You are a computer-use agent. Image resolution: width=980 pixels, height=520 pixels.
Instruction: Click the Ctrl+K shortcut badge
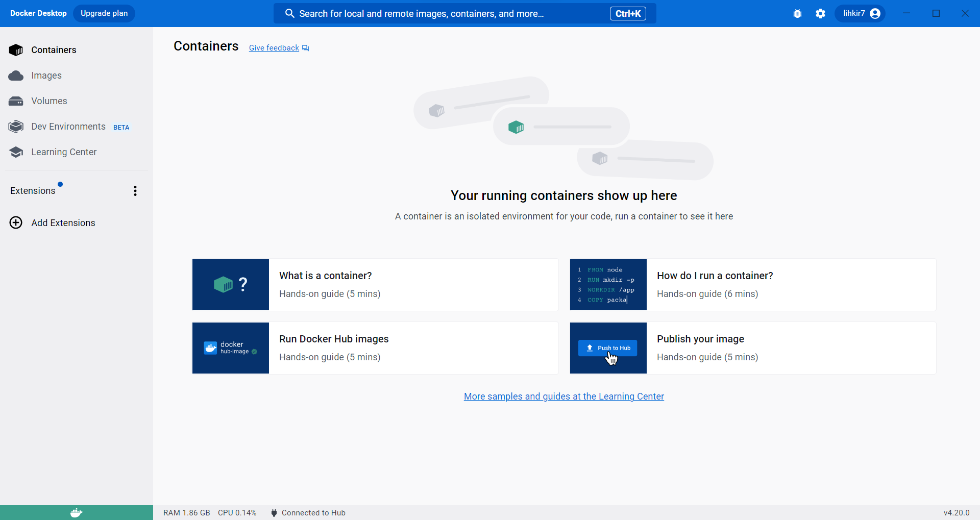[628, 13]
